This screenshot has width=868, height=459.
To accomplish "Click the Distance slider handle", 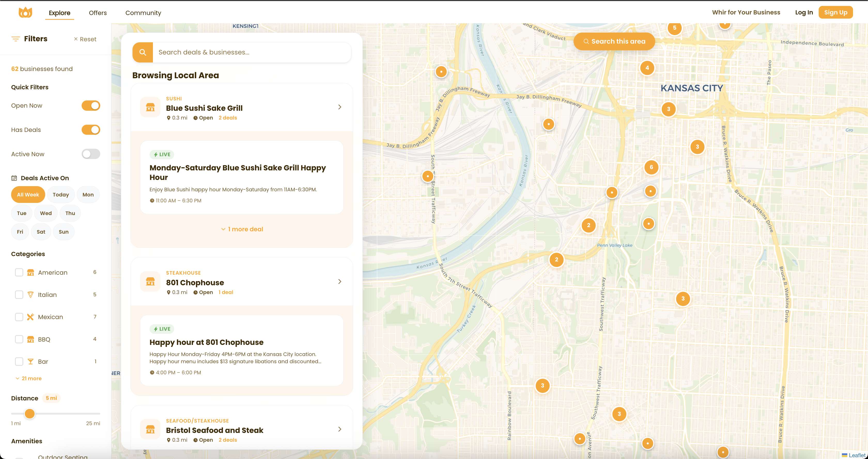I will pos(30,414).
